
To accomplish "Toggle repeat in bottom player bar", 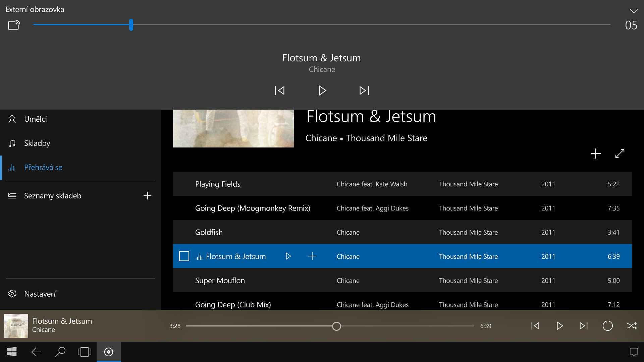I will pos(607,326).
